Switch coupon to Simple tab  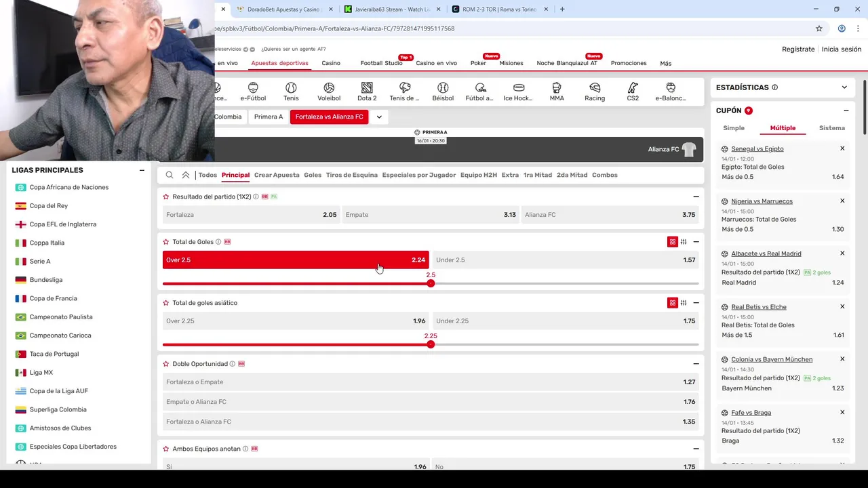pyautogui.click(x=734, y=128)
